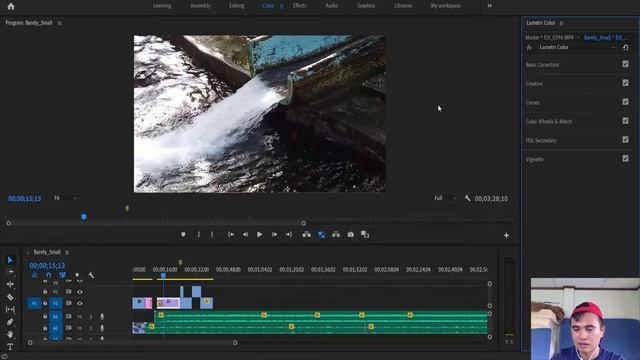The width and height of the screenshot is (640, 360).
Task: Select the Selection arrow tool
Action: tap(10, 260)
